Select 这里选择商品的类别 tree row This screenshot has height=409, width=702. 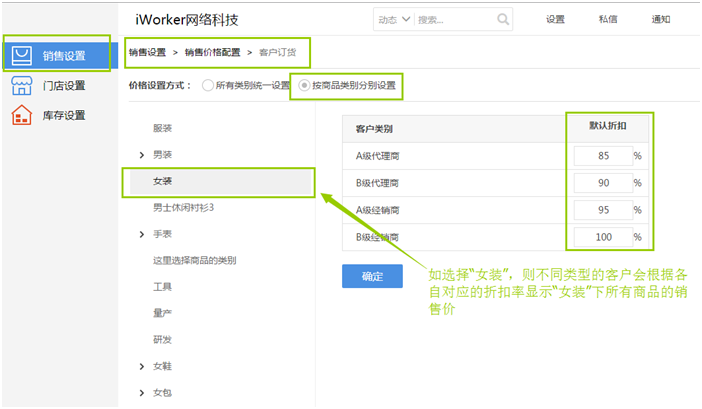point(195,260)
